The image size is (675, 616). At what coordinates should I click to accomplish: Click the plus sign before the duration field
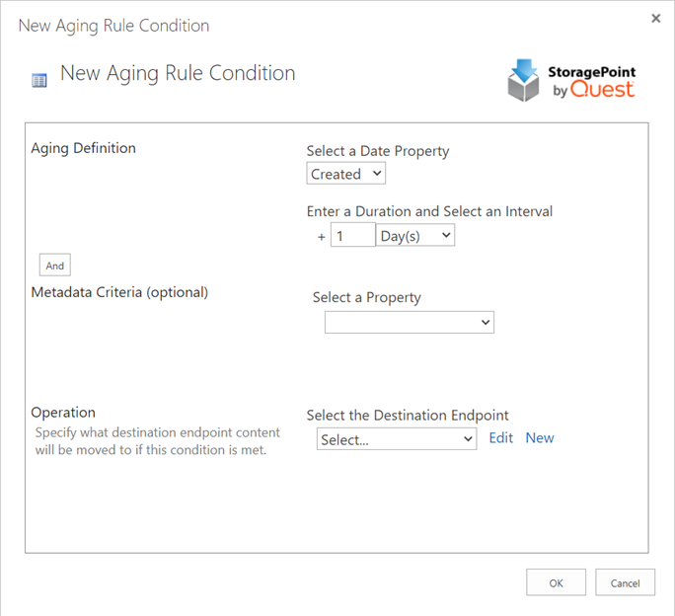pyautogui.click(x=322, y=237)
